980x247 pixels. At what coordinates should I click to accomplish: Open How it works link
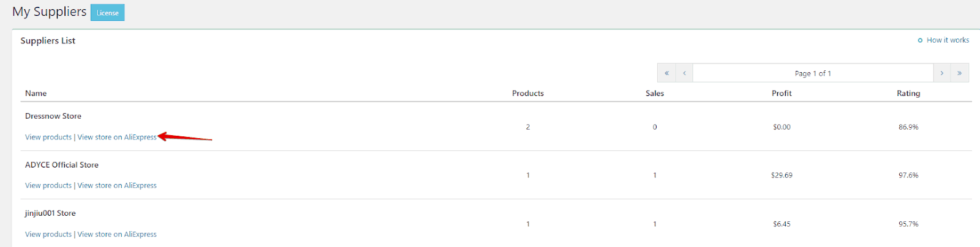coord(948,40)
